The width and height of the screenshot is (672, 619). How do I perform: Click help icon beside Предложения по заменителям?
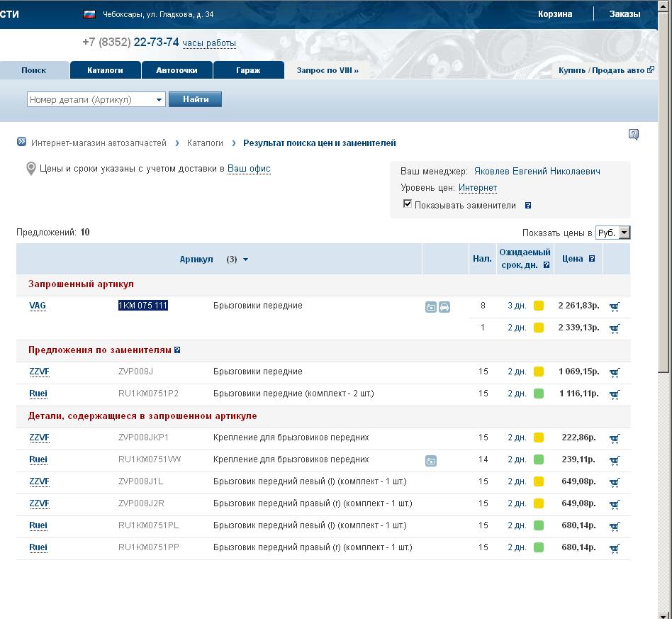click(x=177, y=350)
